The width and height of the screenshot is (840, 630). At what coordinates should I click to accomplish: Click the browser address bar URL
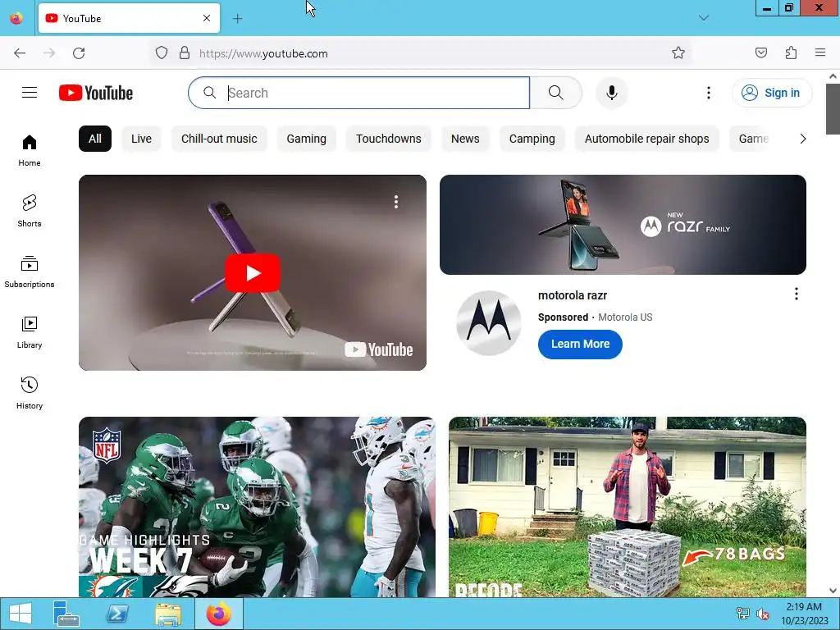coord(263,53)
